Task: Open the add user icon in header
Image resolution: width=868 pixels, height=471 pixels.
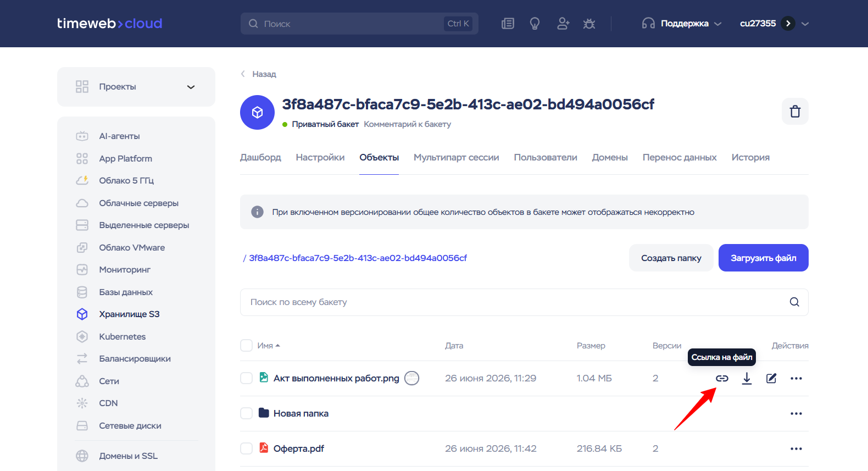Action: pyautogui.click(x=563, y=24)
